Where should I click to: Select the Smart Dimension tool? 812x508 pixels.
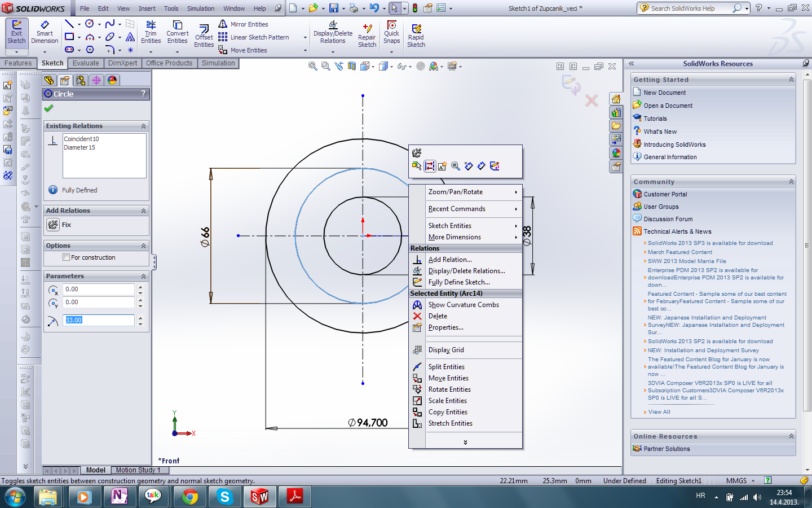point(45,32)
